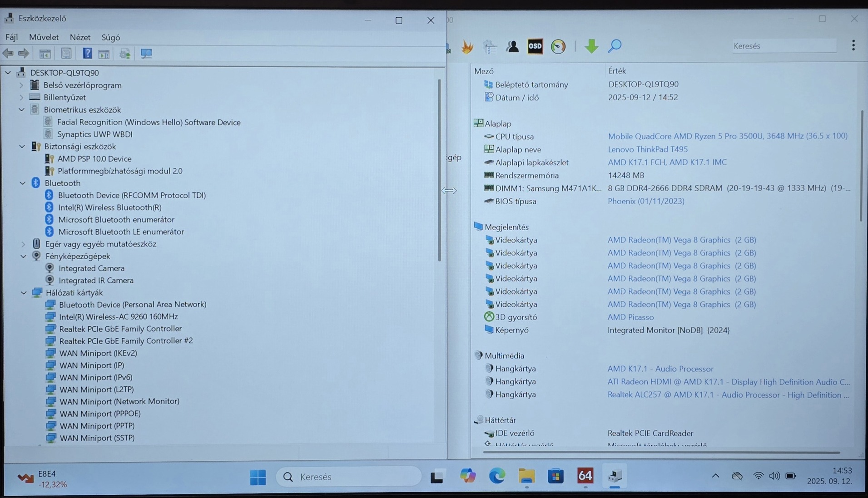868x498 pixels.
Task: Scan for hardware changes with the monitor icon
Action: pos(146,54)
